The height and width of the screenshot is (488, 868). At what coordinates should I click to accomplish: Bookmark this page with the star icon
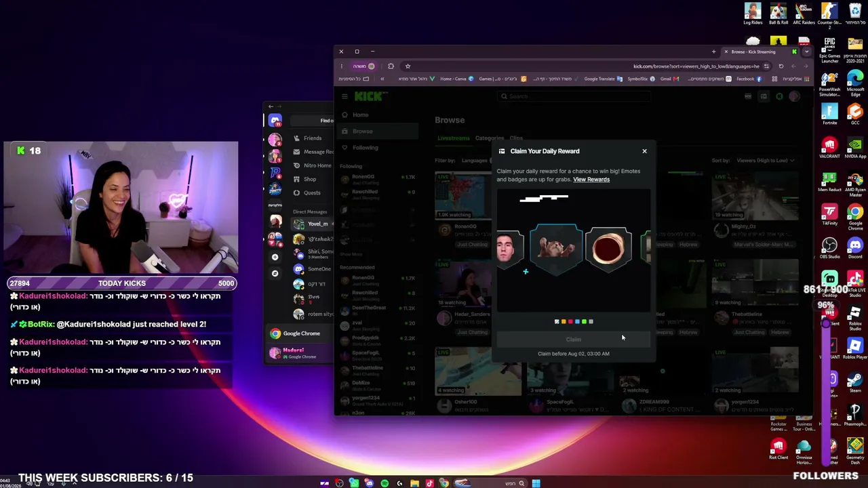coord(408,66)
